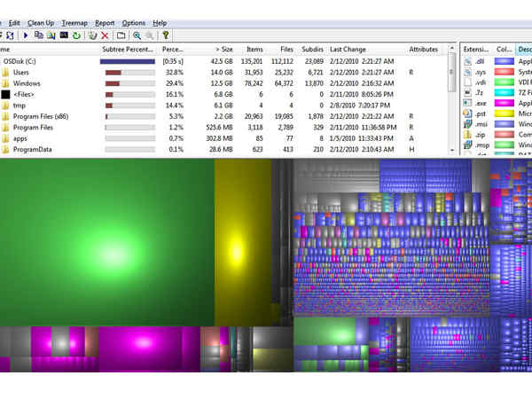Open the Clean Up menu

(x=41, y=23)
